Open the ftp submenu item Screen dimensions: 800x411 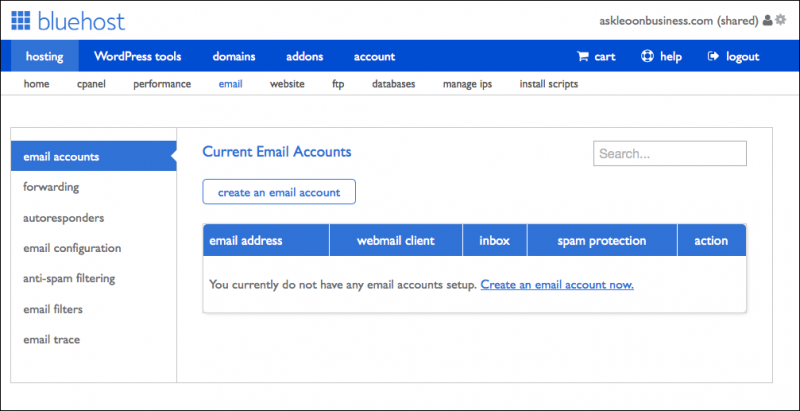click(x=338, y=84)
